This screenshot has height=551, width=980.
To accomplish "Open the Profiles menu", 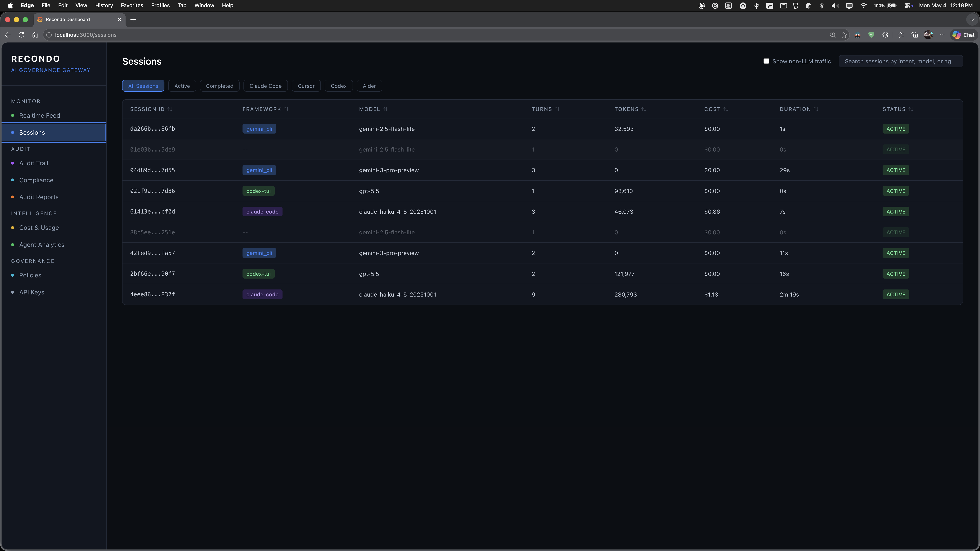I will pyautogui.click(x=160, y=5).
